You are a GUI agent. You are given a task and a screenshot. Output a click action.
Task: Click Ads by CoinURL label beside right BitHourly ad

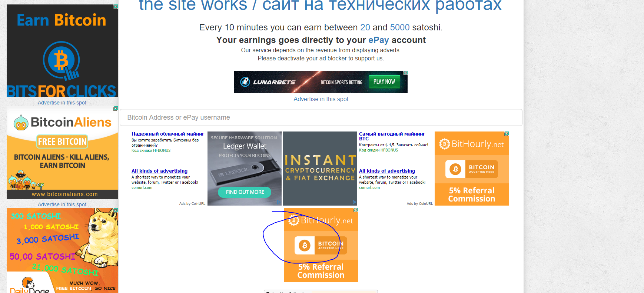click(x=420, y=203)
